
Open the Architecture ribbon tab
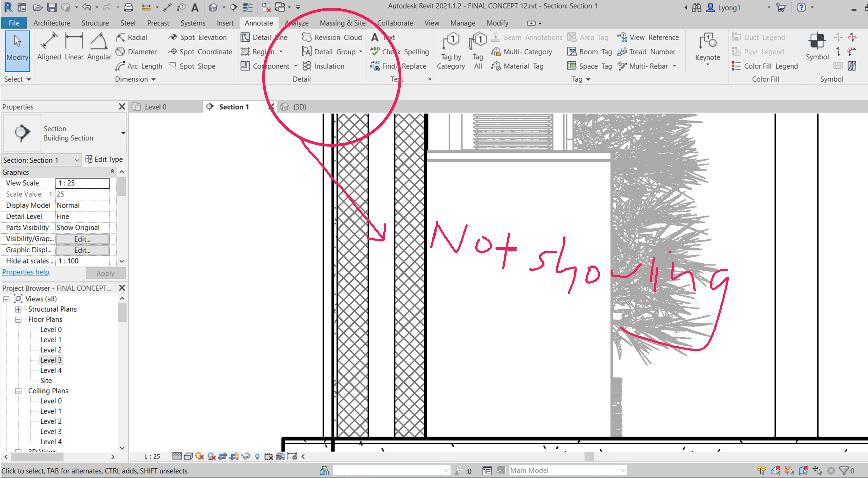click(52, 23)
